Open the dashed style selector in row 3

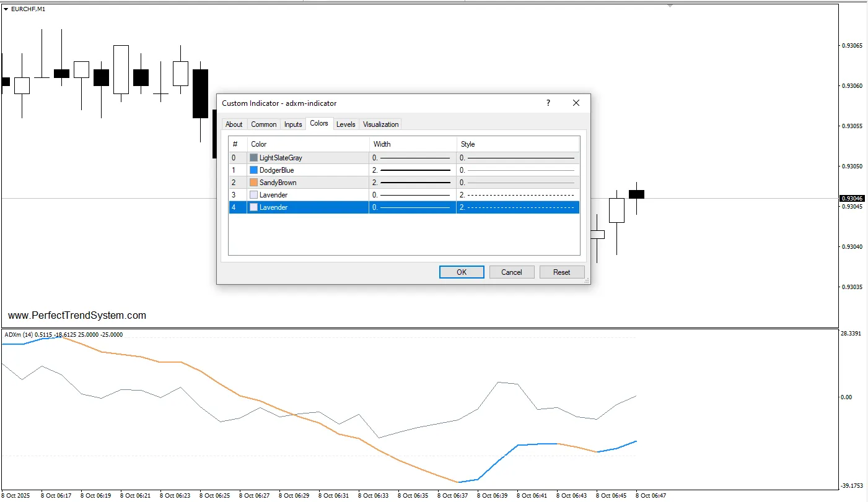pos(518,195)
